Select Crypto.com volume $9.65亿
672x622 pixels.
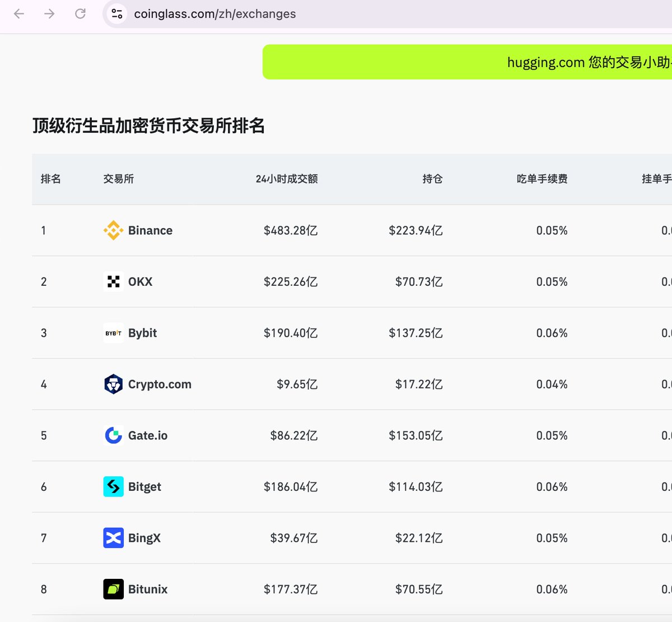click(297, 384)
